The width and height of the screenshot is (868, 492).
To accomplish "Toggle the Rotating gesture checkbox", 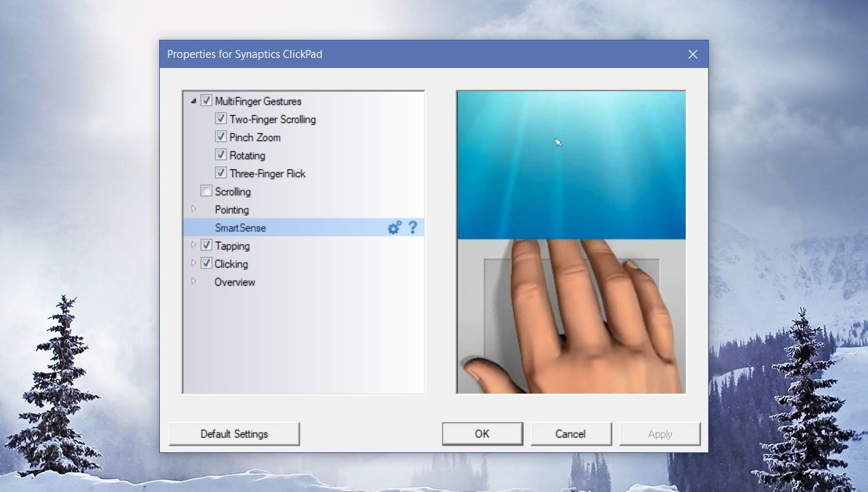I will tap(221, 156).
